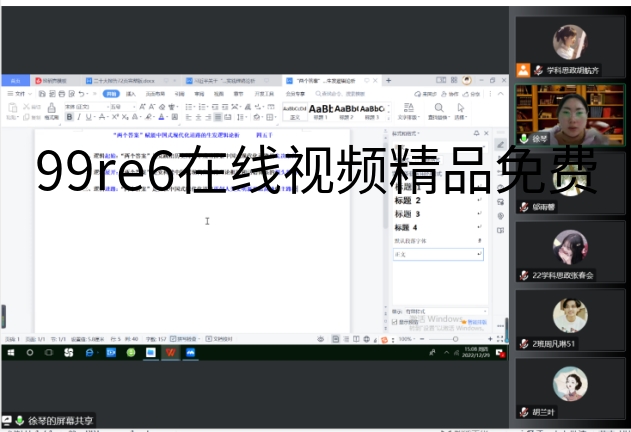The image size is (631, 432).
Task: Switch to web layout view icon
Action: click(367, 339)
